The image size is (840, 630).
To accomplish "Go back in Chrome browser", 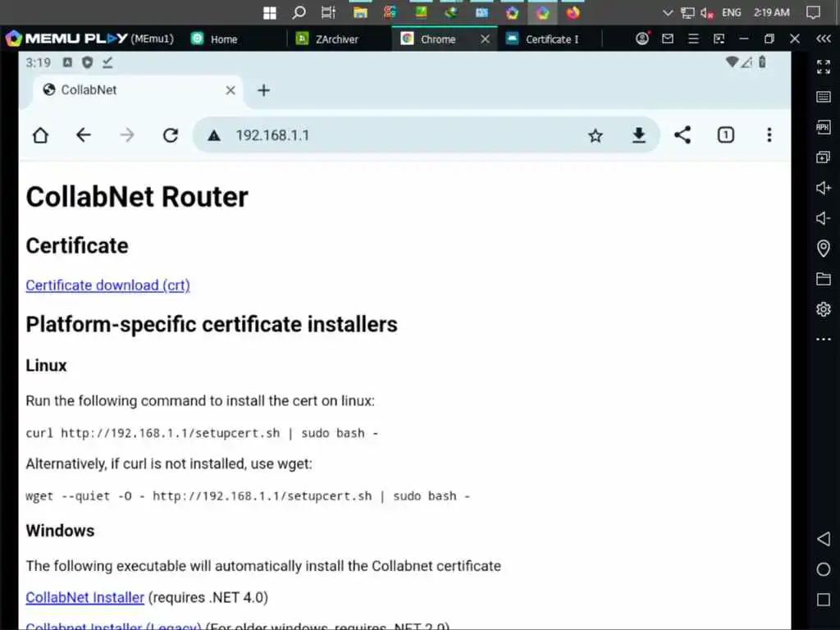I will click(84, 135).
